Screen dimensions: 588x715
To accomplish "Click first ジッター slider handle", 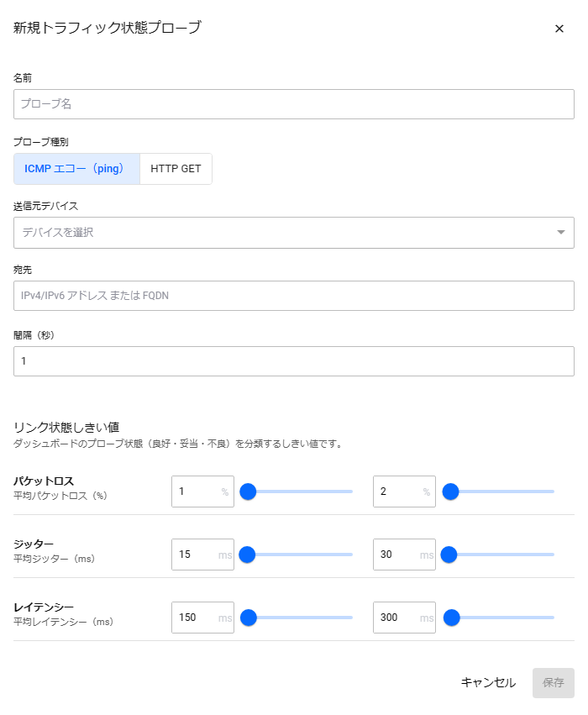I will coord(247,555).
